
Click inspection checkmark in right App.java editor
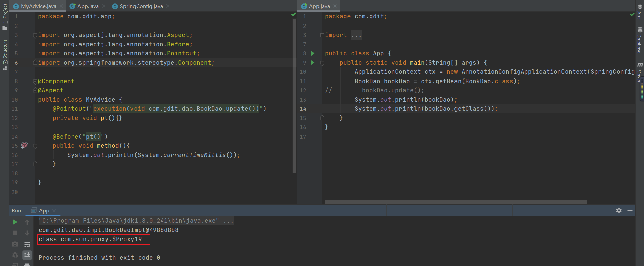[632, 15]
